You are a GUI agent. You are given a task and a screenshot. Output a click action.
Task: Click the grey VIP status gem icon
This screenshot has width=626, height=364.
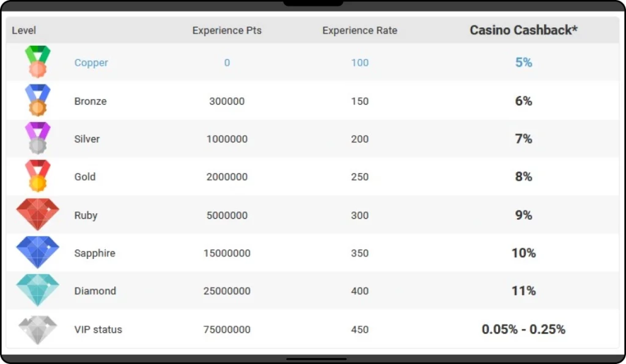point(37,330)
